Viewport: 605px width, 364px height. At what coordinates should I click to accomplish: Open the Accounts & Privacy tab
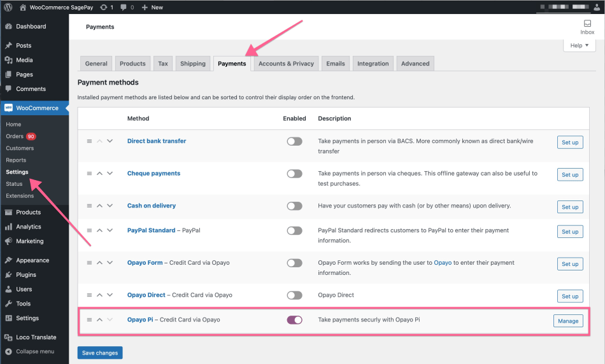(x=286, y=64)
